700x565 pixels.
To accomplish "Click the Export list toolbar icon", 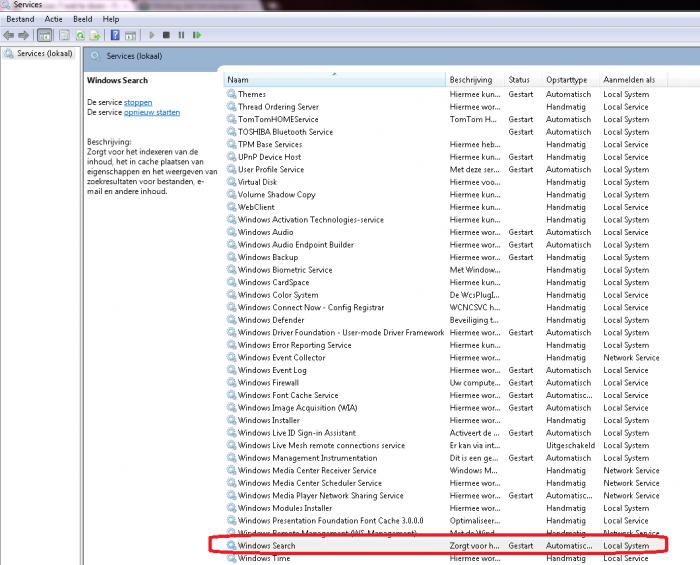I will [95, 35].
